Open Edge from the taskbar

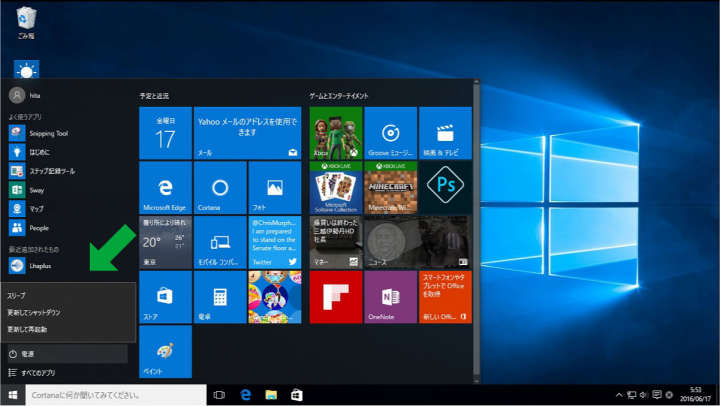point(246,395)
